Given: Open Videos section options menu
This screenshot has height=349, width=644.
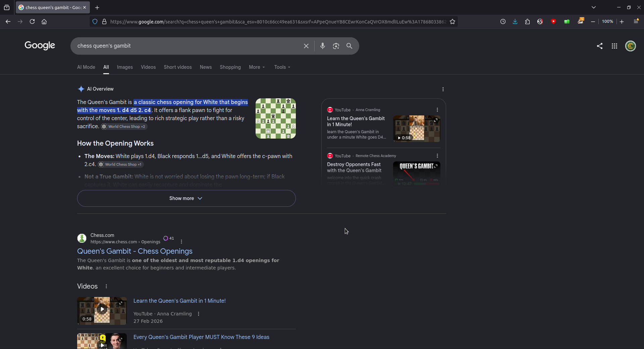Looking at the screenshot, I should (x=106, y=286).
